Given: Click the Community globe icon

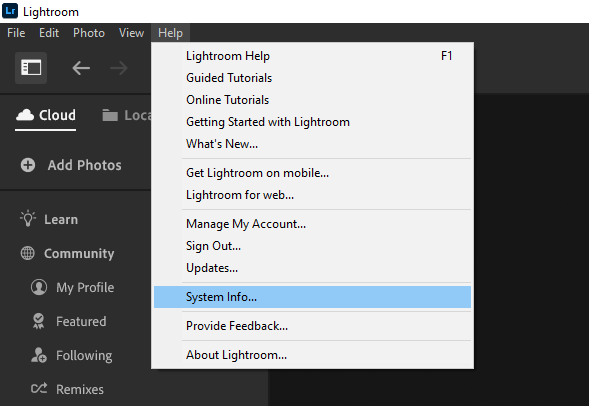Looking at the screenshot, I should [x=27, y=253].
